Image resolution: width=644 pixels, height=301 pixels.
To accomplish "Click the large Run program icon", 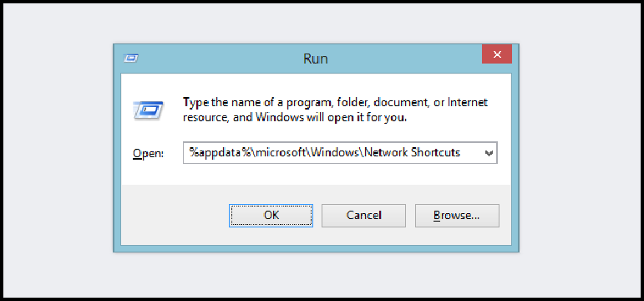I will point(149,110).
